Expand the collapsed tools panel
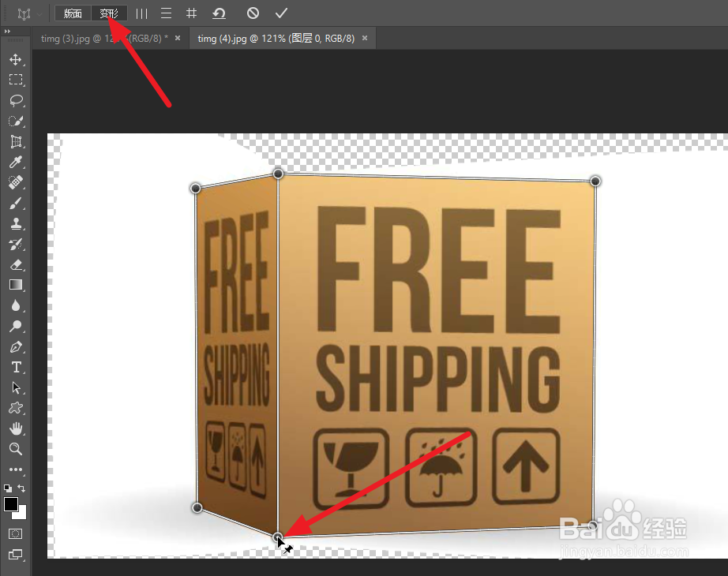The image size is (728, 576). point(7,31)
